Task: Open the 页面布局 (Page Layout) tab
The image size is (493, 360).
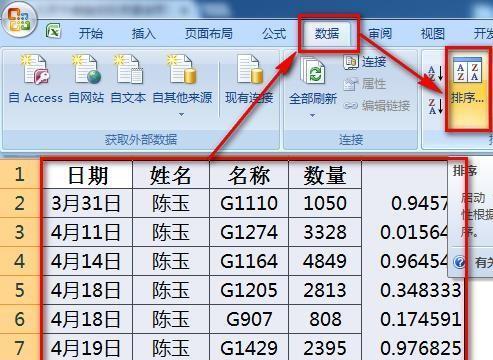Action: (x=209, y=33)
